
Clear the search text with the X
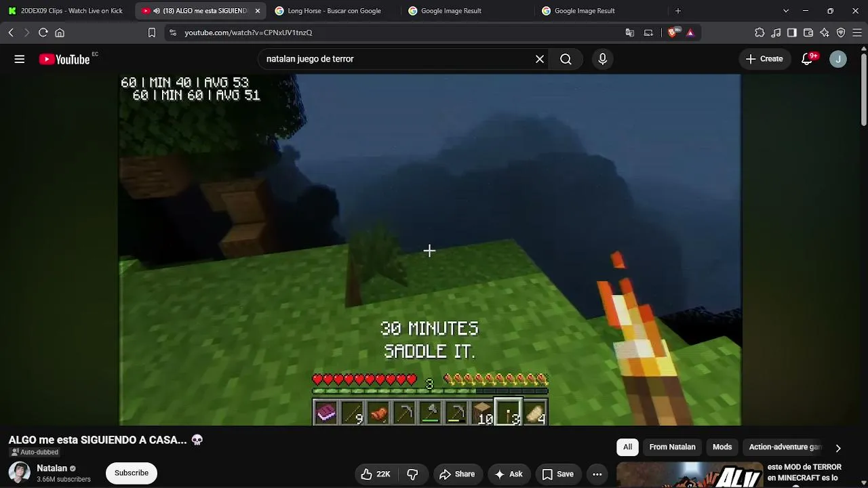pos(540,59)
